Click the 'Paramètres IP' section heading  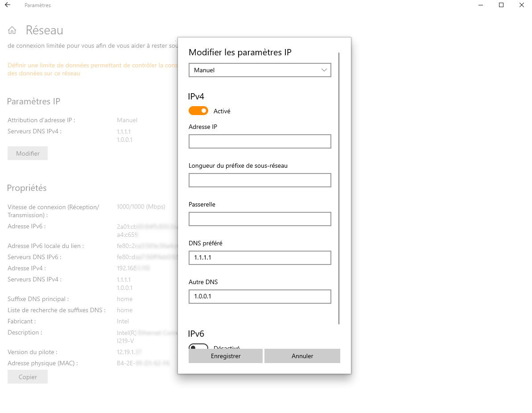click(33, 102)
